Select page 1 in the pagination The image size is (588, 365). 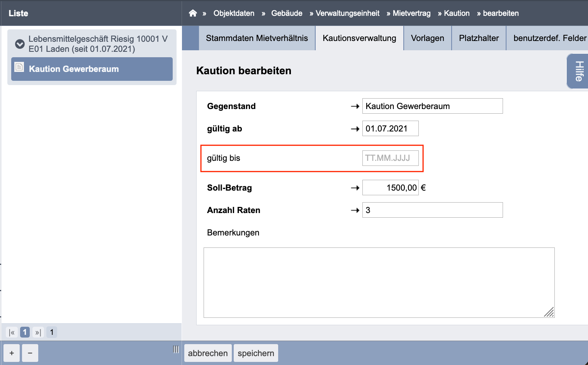[x=25, y=332]
